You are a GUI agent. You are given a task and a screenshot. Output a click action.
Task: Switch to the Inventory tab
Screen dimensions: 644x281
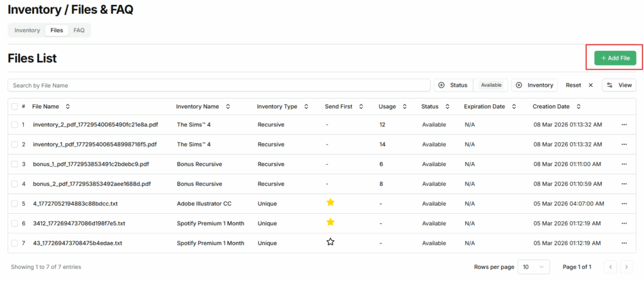click(x=27, y=30)
